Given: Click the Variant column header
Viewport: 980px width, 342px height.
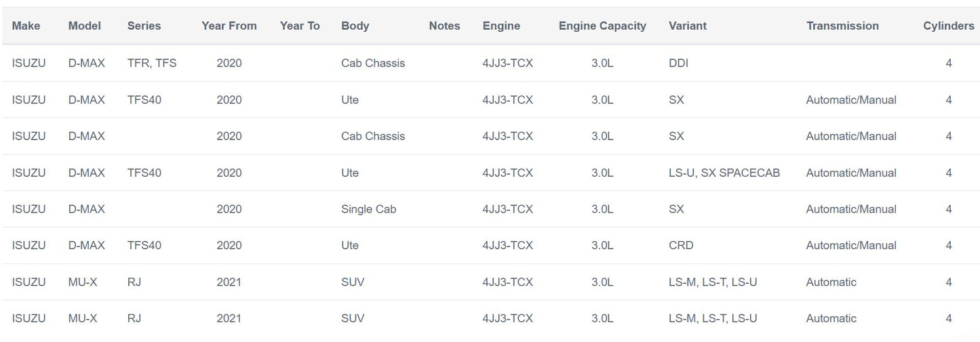Looking at the screenshot, I should [x=687, y=26].
